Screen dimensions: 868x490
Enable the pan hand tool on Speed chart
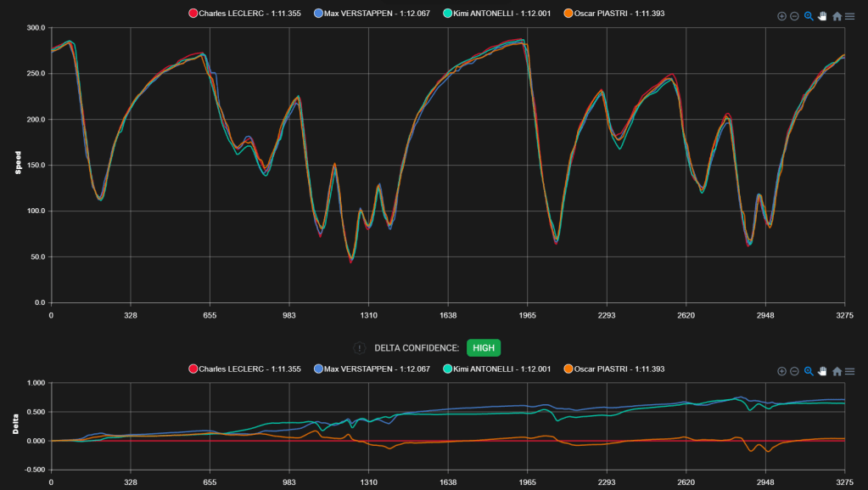[822, 16]
